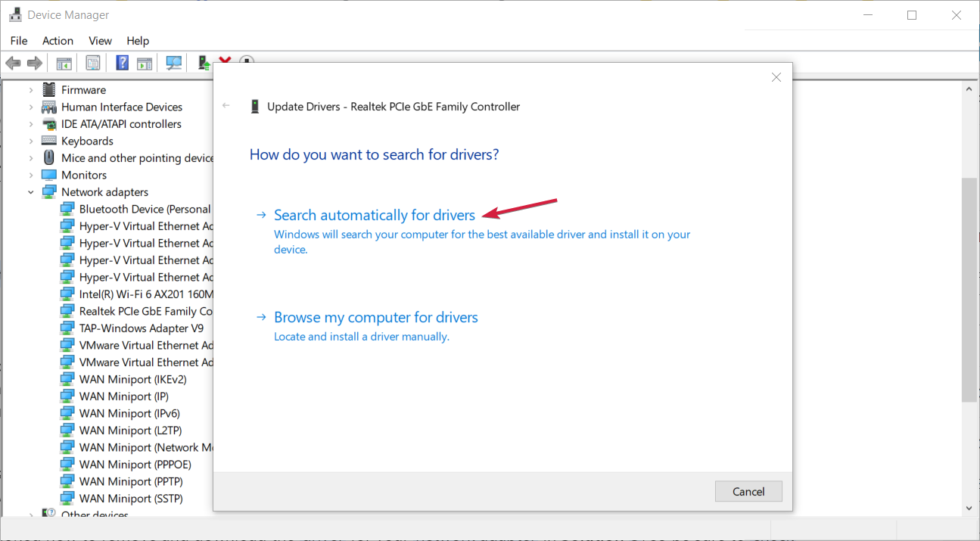980x541 pixels.
Task: Select WAN Miniport (IP) row
Action: [114, 396]
